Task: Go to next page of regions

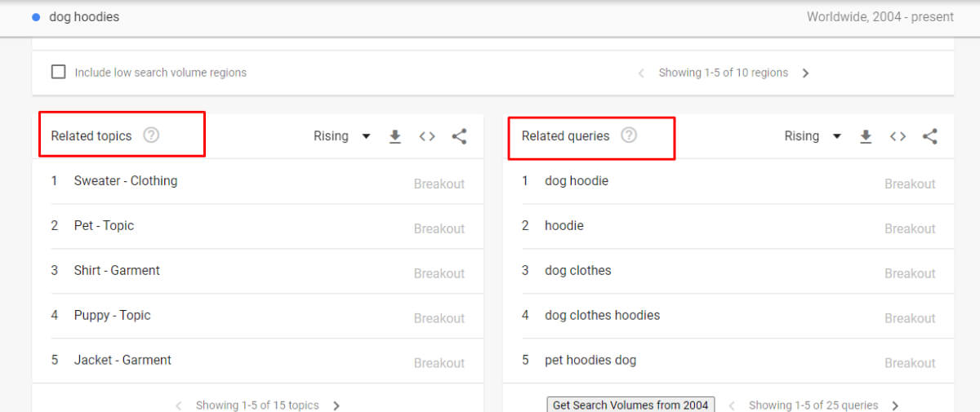Action: coord(806,73)
